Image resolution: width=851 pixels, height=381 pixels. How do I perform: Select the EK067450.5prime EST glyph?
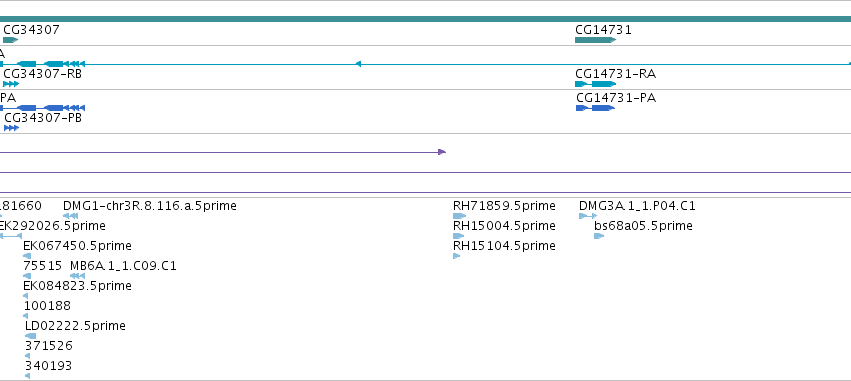27,256
